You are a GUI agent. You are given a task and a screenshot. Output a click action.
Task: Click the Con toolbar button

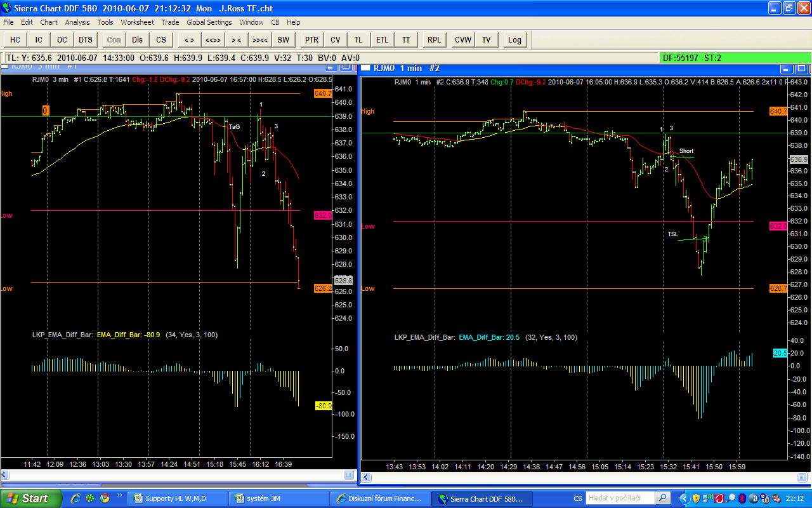pyautogui.click(x=114, y=39)
